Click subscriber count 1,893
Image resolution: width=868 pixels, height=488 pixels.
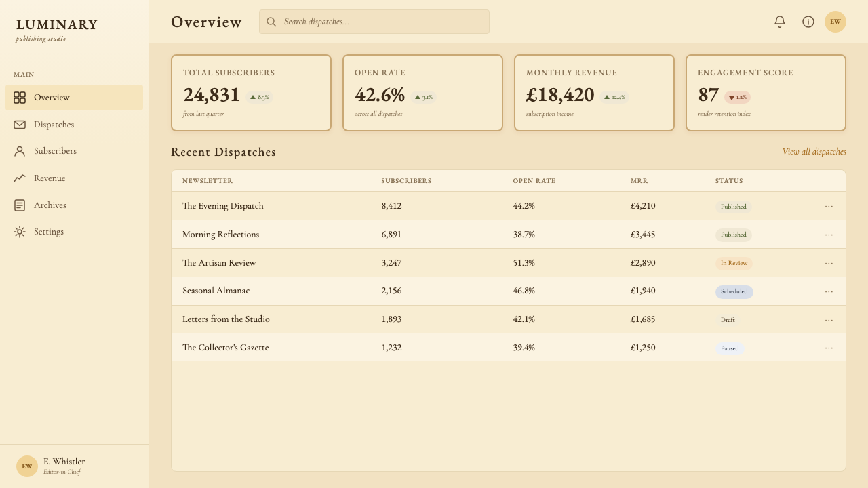(391, 319)
